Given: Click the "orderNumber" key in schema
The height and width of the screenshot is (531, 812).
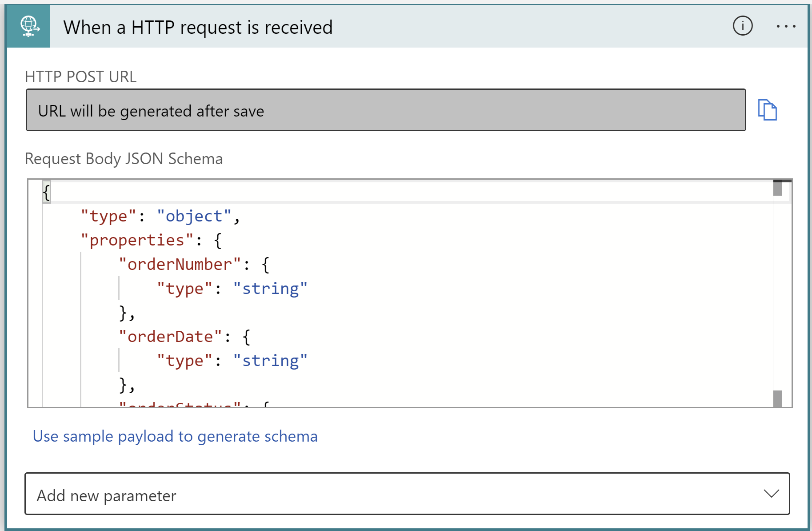Looking at the screenshot, I should coord(180,265).
